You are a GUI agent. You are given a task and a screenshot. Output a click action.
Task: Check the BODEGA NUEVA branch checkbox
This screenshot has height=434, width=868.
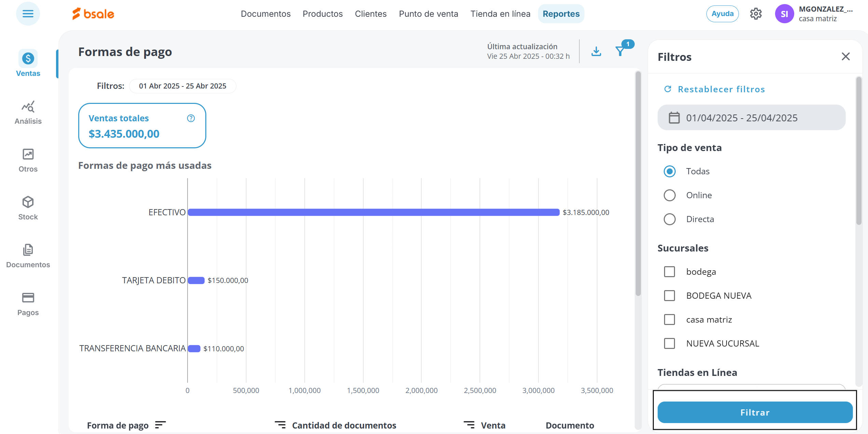pos(670,296)
